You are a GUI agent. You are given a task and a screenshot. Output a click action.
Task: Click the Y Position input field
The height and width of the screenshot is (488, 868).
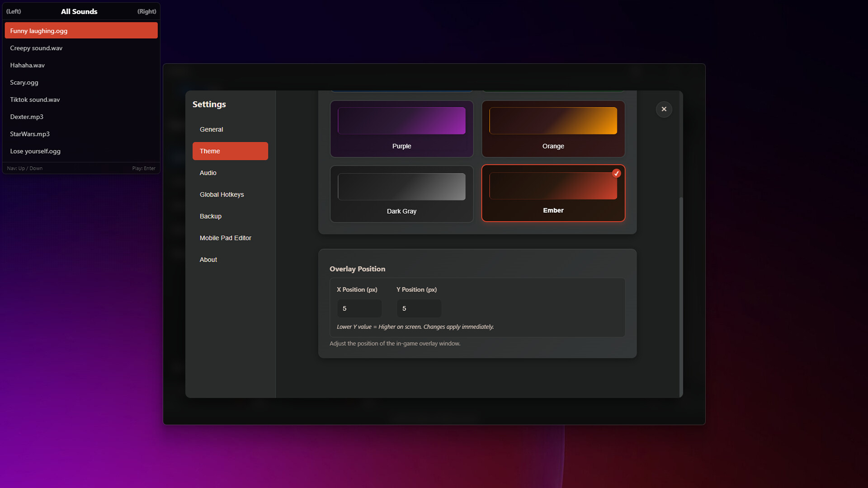419,308
